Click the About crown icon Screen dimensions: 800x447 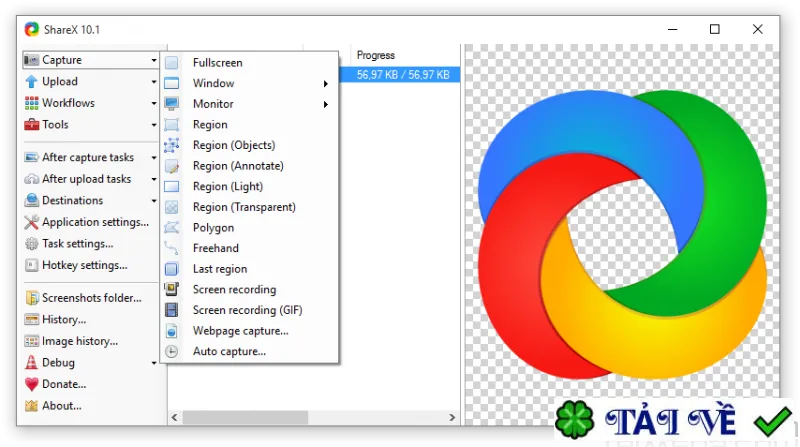coord(32,406)
